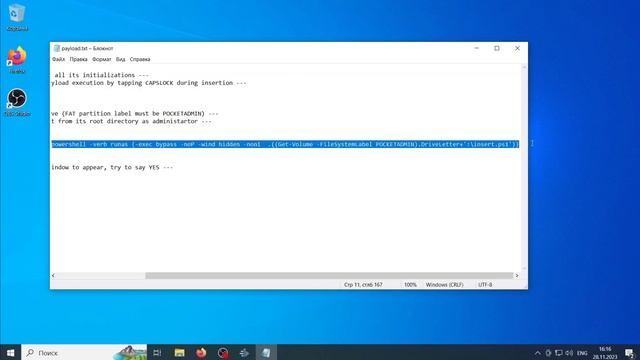Launch Firefox from the taskbar

tap(201, 353)
